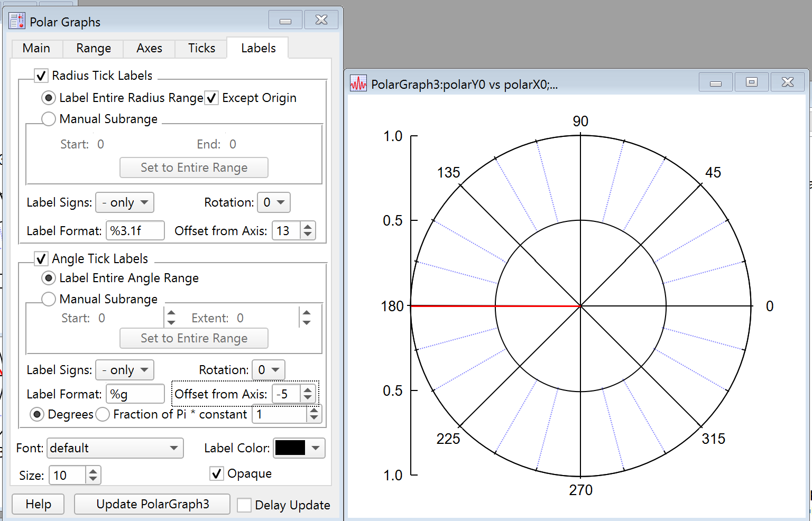This screenshot has height=521, width=812.
Task: Open the Font dropdown
Action: [x=115, y=448]
